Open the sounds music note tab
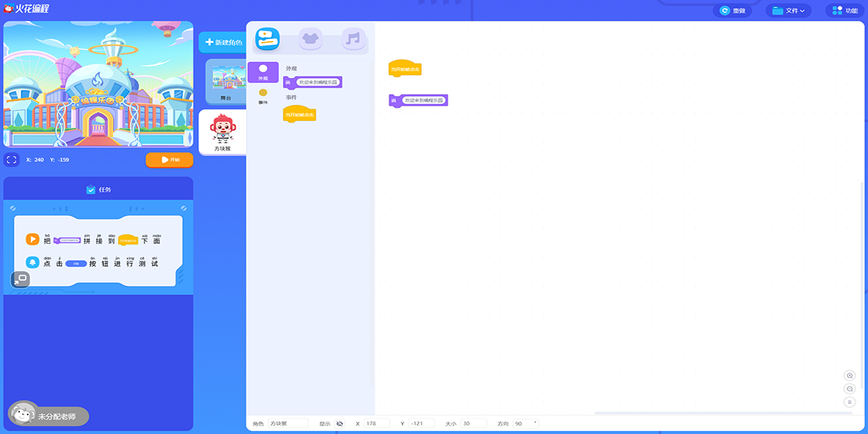Screen dimensions: 868x434 353,38
